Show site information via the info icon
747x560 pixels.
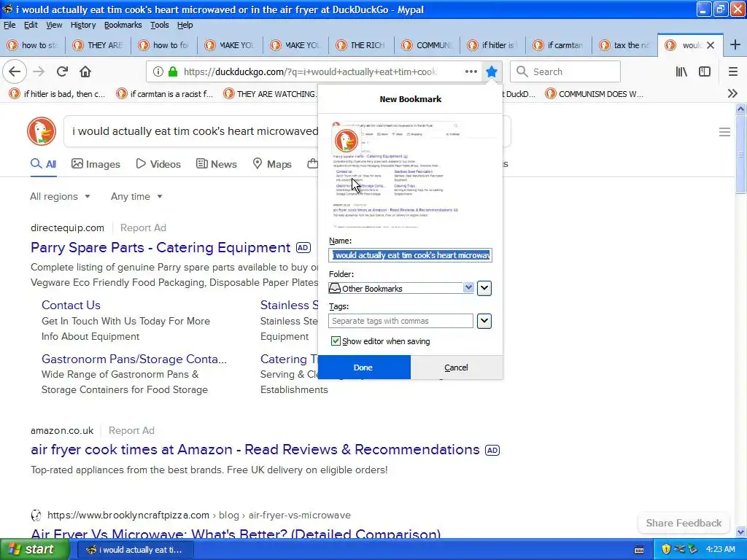pos(158,71)
